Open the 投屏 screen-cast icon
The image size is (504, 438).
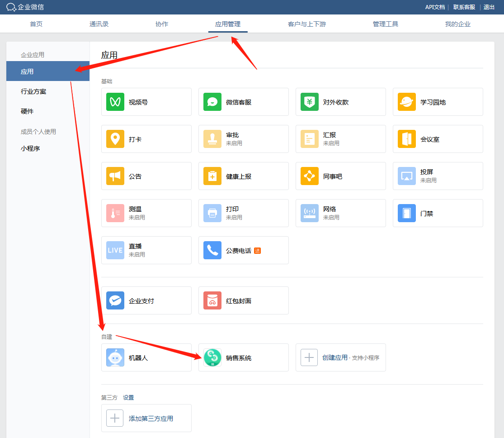407,176
